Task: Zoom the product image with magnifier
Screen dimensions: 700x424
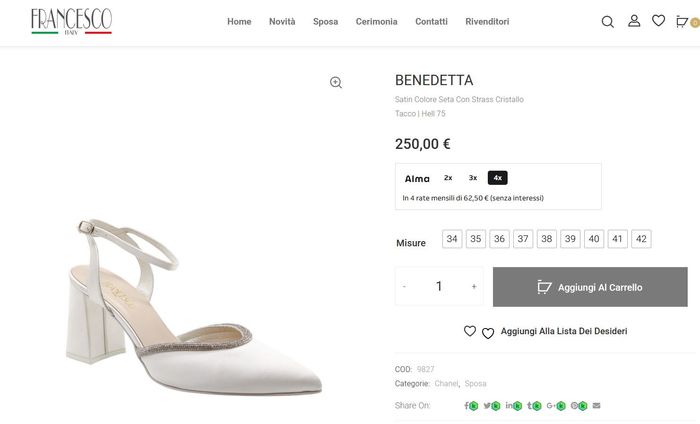Action: tap(336, 83)
